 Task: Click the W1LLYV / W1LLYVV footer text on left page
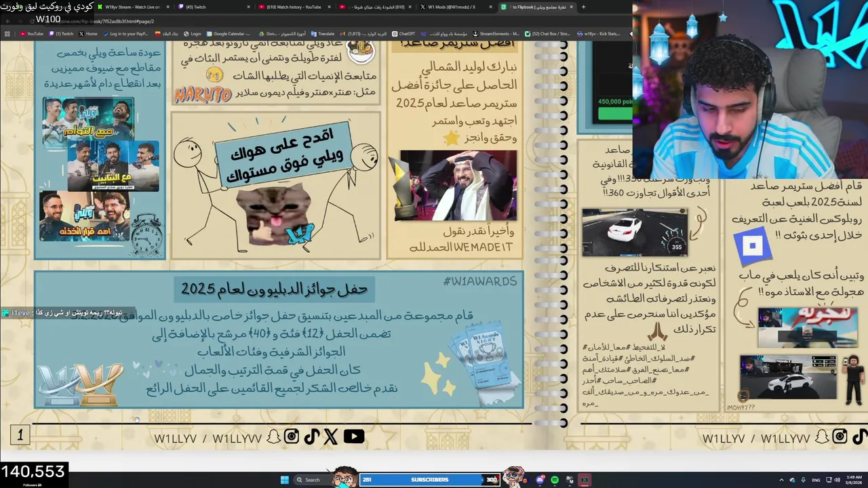click(208, 438)
